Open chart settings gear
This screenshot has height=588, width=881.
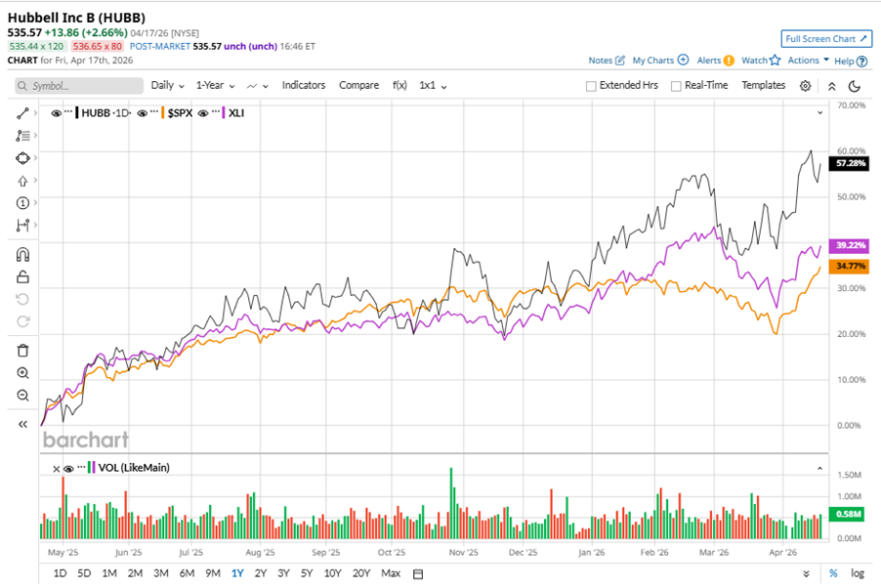tap(805, 86)
